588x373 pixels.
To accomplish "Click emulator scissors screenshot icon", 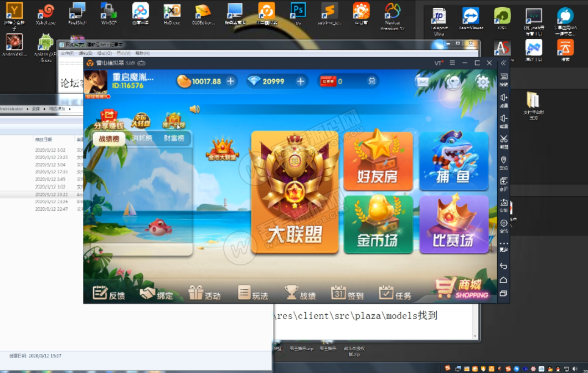I will point(504,141).
